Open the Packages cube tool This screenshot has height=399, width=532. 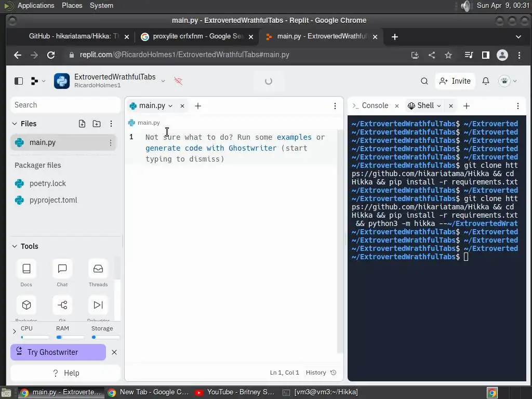[26, 305]
